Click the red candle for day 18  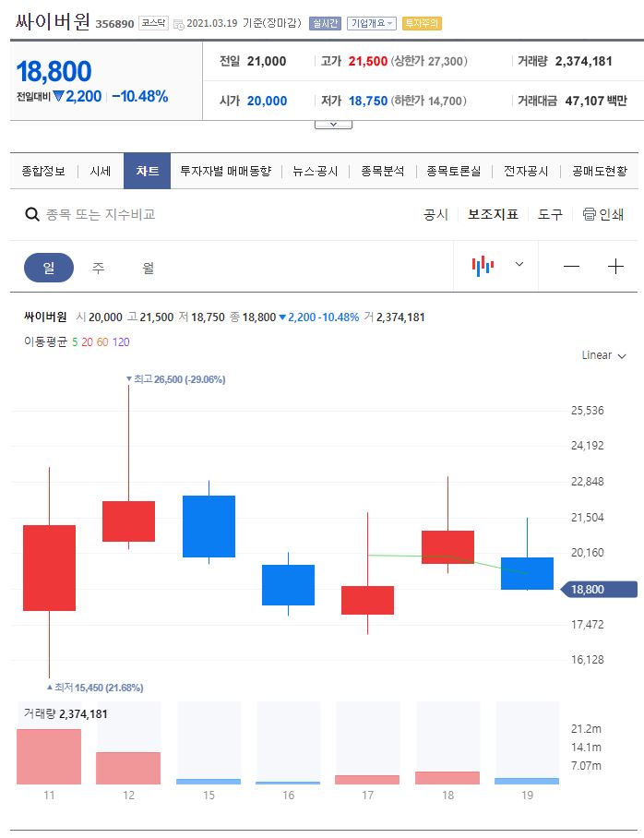click(x=447, y=546)
